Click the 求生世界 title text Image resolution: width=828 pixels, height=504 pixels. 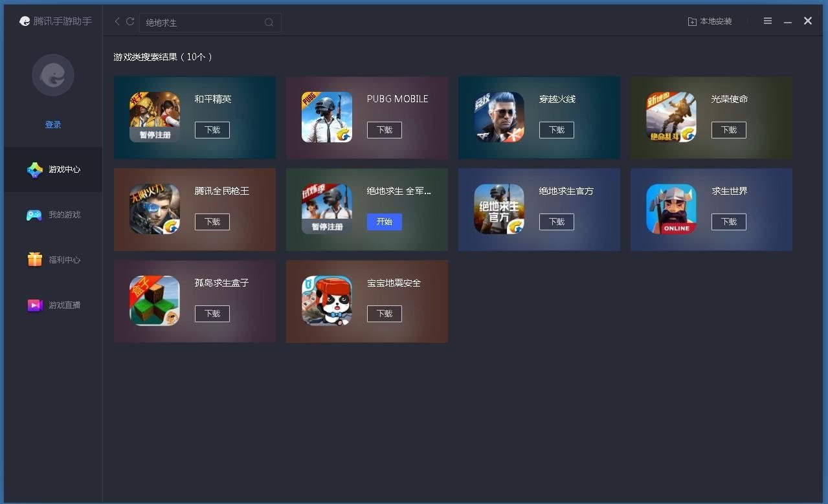pos(730,191)
